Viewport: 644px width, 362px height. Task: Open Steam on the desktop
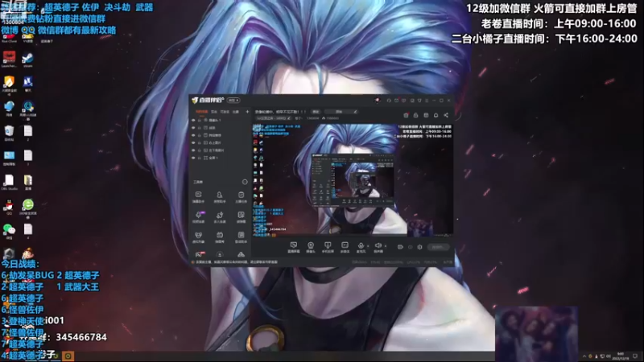28,60
